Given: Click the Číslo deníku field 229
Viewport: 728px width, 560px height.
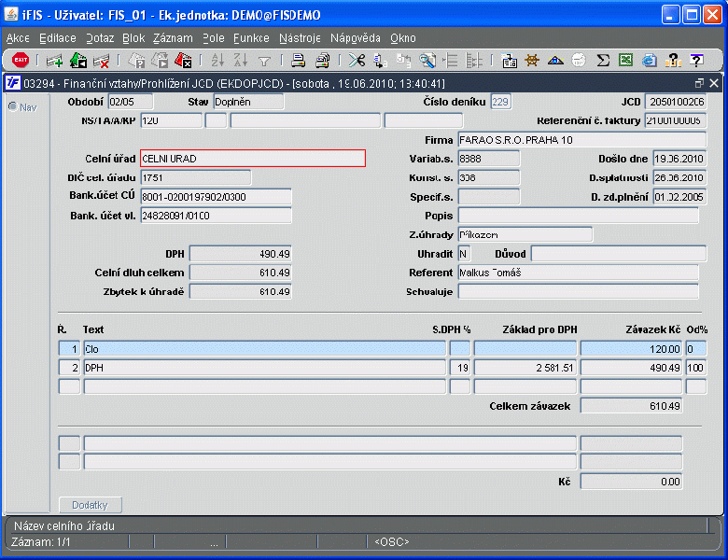Looking at the screenshot, I should pos(501,102).
